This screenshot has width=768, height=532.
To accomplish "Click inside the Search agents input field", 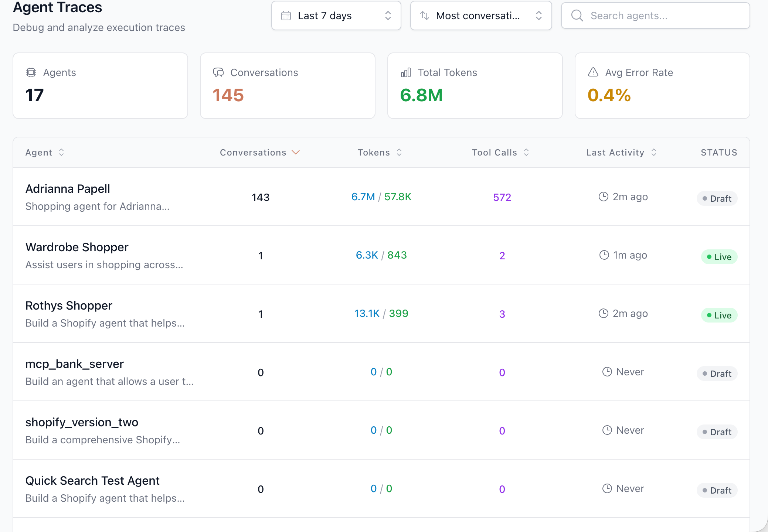I will (x=647, y=16).
